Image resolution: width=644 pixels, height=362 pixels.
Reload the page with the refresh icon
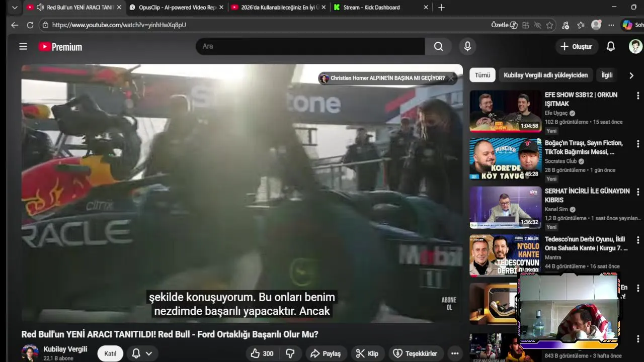point(30,25)
